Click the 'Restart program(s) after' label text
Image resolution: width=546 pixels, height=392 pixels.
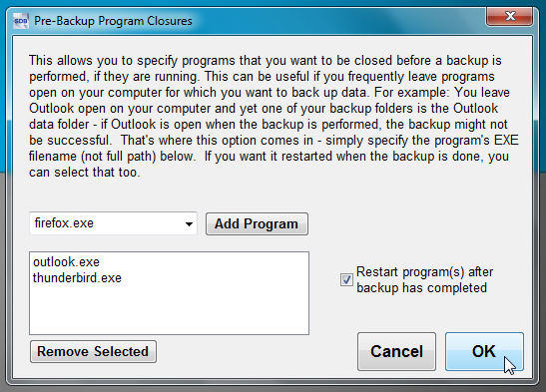point(425,272)
